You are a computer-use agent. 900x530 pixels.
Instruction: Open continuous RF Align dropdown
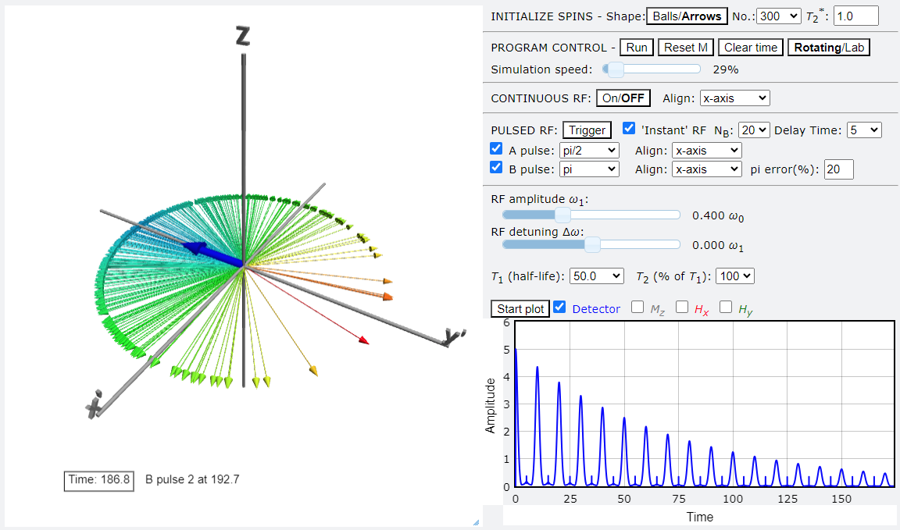(734, 98)
